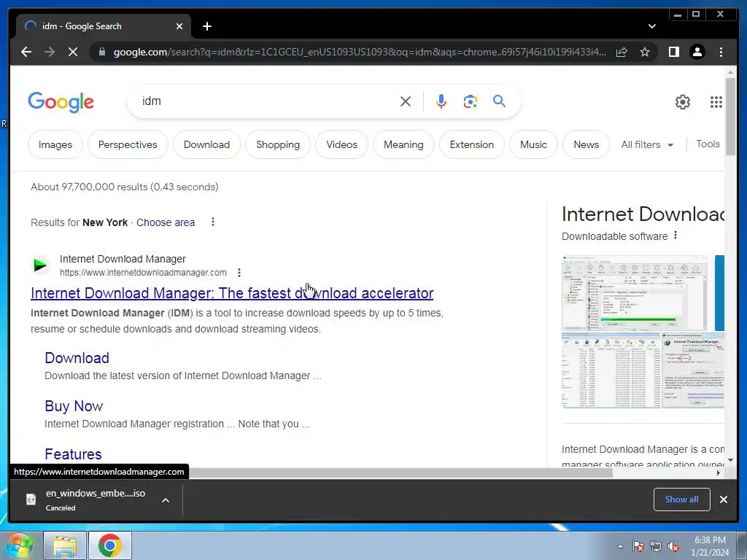
Task: Open Chrome side panel icon
Action: pos(673,52)
